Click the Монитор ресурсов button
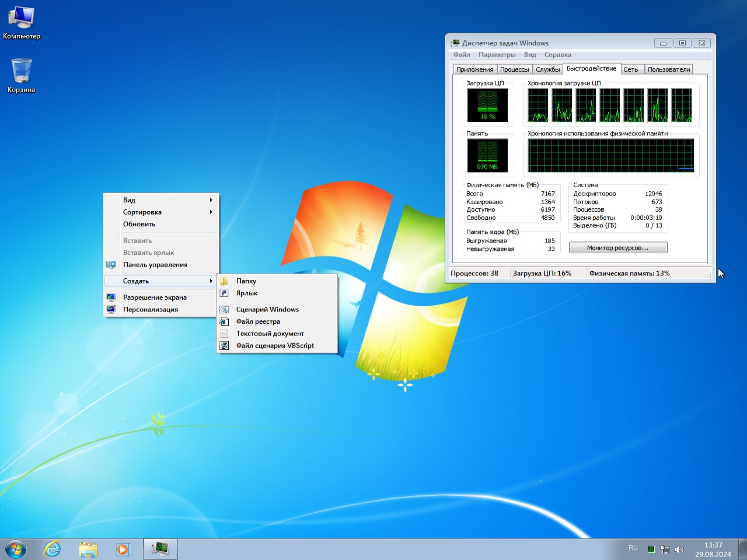 (617, 248)
